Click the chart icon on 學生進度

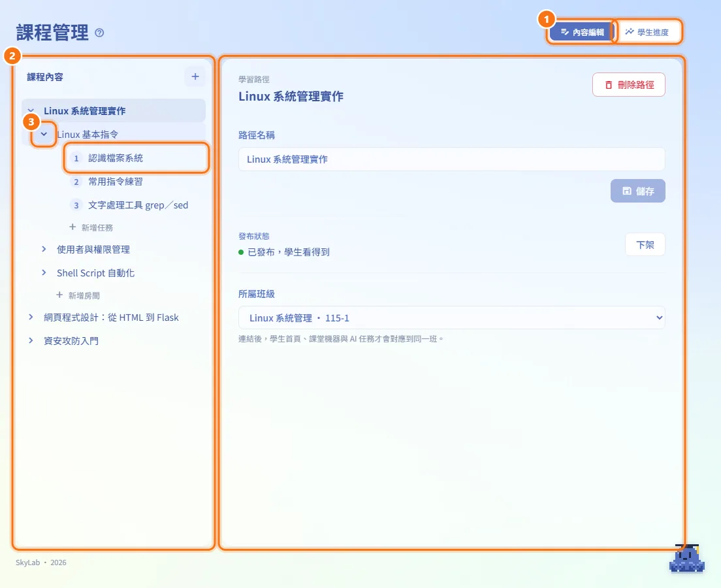[x=630, y=32]
